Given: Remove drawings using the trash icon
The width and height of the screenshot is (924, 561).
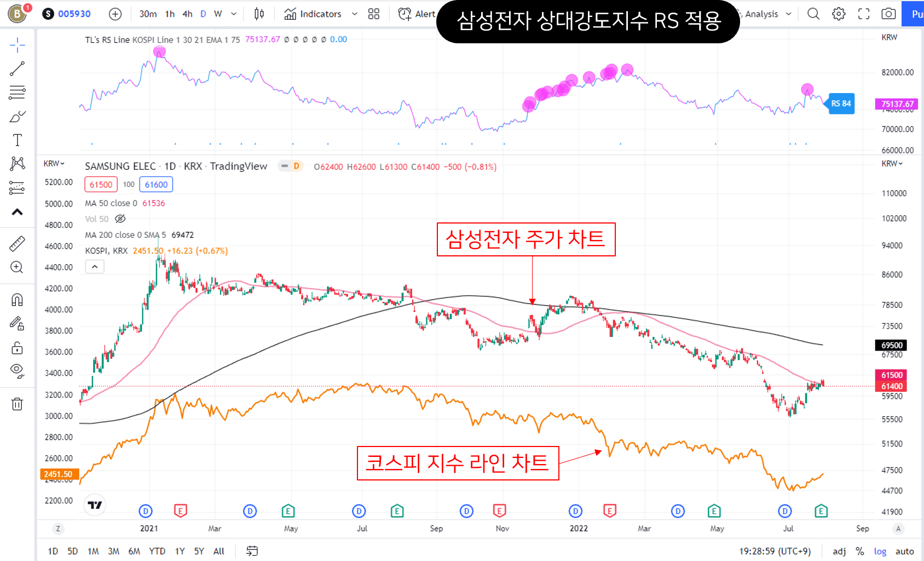Looking at the screenshot, I should tap(17, 404).
